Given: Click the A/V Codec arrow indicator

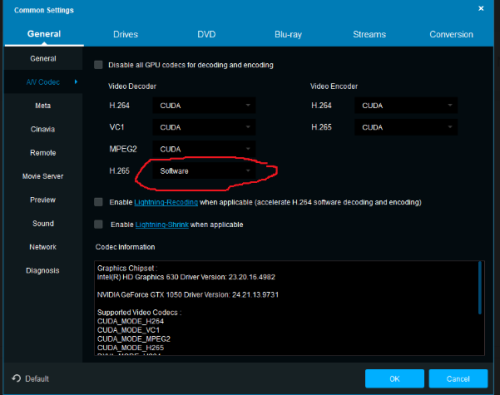Looking at the screenshot, I should coord(76,82).
